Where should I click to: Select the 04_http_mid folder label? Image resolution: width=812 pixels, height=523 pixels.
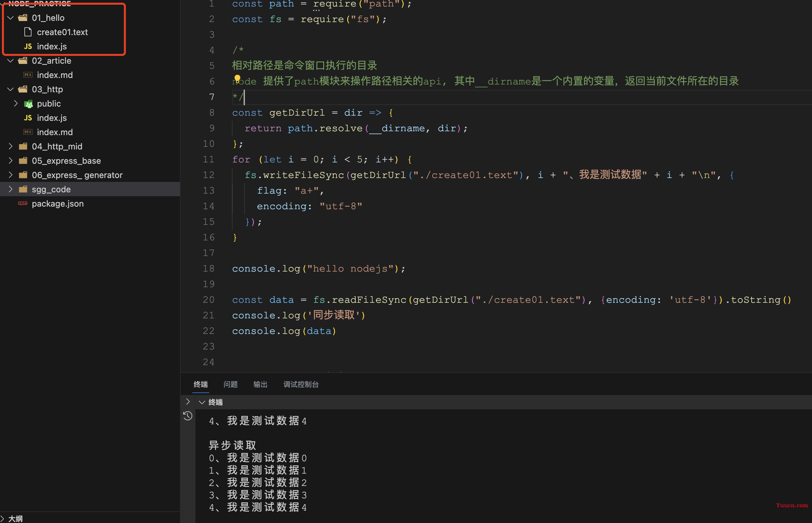[57, 147]
